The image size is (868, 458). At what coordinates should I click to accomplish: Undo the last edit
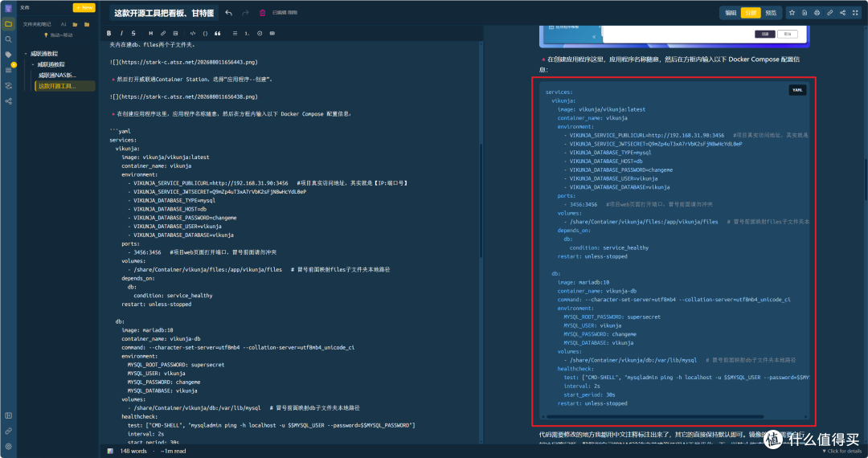(228, 12)
